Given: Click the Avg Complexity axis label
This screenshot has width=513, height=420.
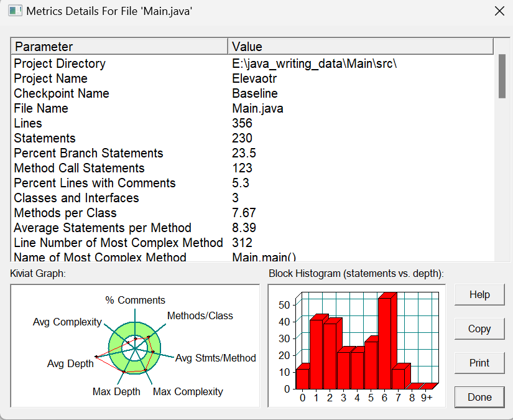Looking at the screenshot, I should 67,322.
